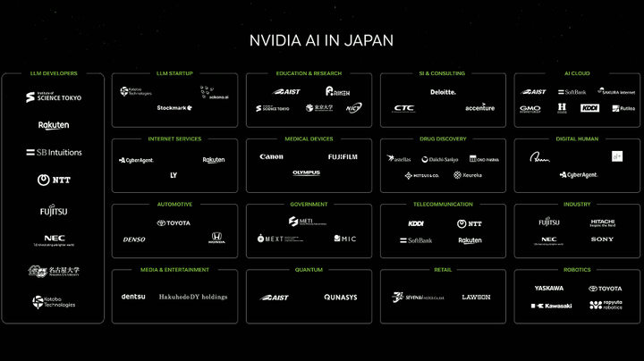The height and width of the screenshot is (361, 644).
Task: Select the rapyuta robotics logo
Action: click(606, 305)
